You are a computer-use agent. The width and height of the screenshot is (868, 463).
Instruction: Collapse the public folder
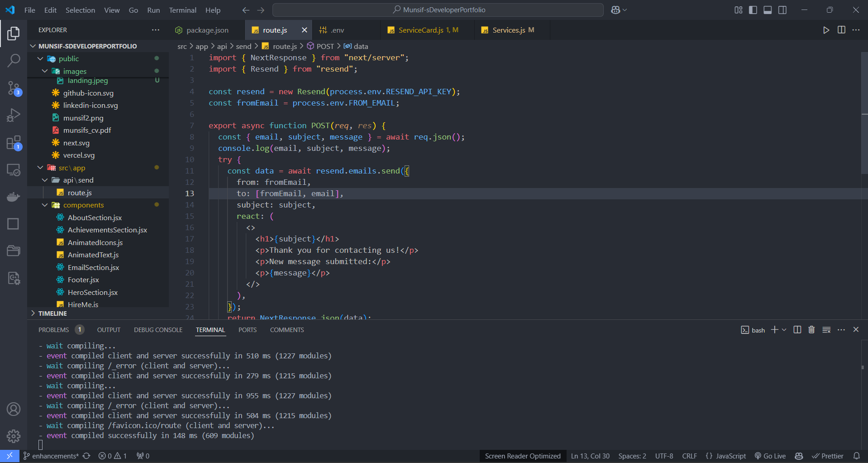pyautogui.click(x=40, y=58)
